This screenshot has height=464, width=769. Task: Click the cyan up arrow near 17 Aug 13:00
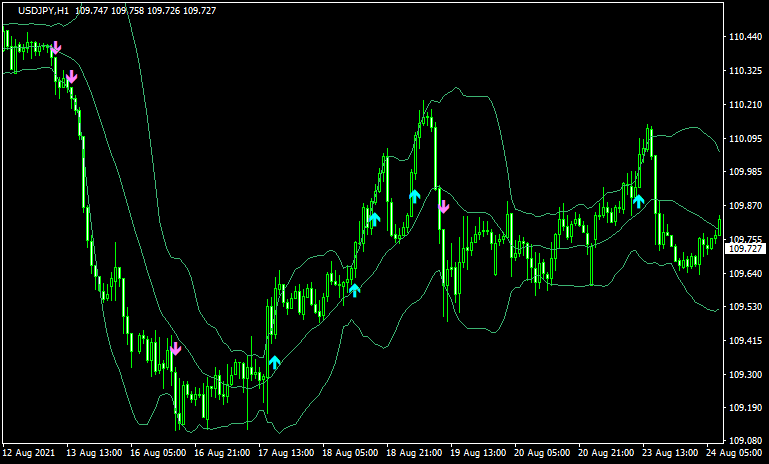(x=274, y=361)
